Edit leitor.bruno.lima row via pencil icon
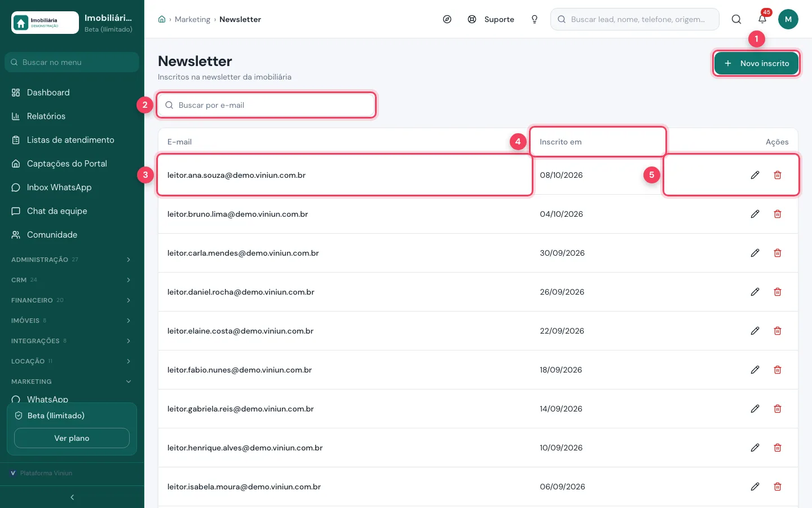 point(755,214)
